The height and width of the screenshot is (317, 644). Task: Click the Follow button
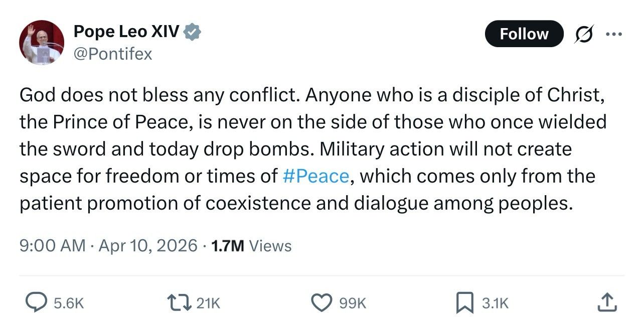(524, 34)
